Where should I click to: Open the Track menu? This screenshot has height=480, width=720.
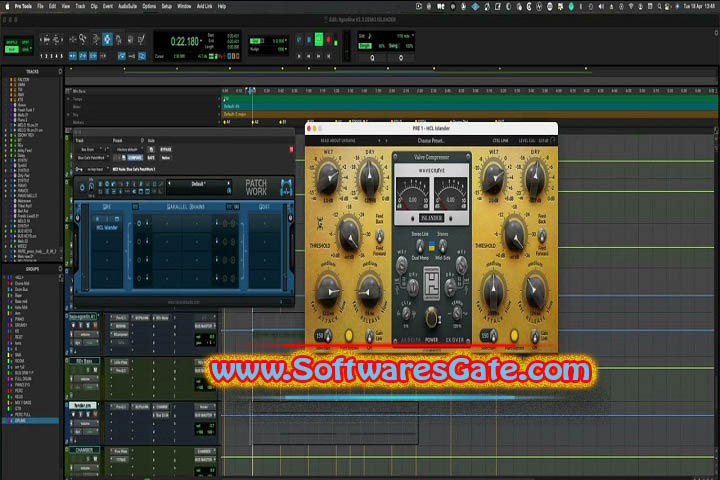coord(80,6)
